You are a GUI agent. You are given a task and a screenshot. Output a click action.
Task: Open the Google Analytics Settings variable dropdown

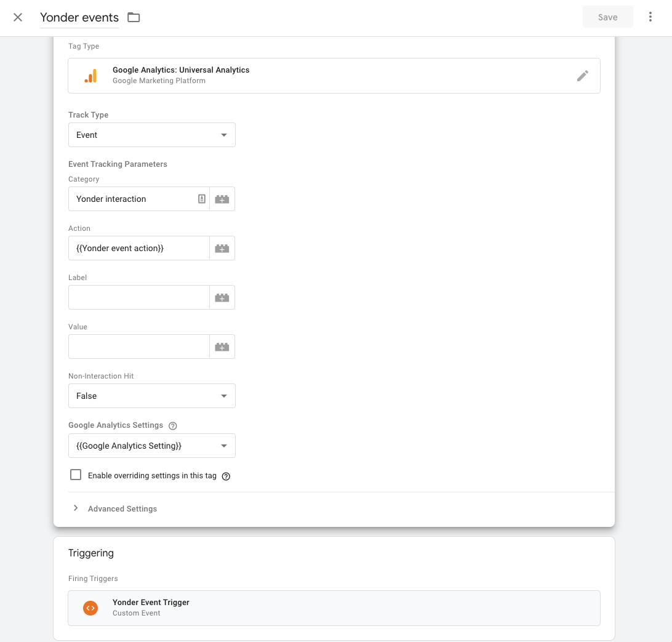[x=152, y=446]
